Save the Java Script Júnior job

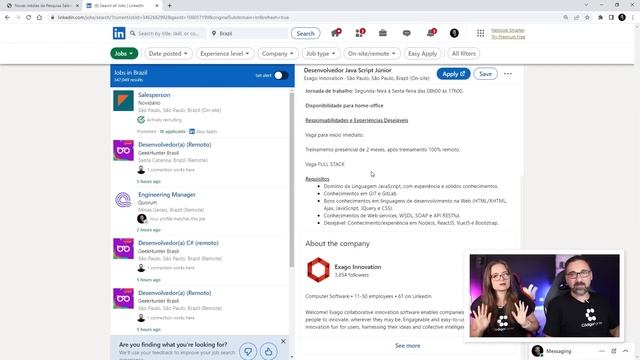pyautogui.click(x=485, y=74)
